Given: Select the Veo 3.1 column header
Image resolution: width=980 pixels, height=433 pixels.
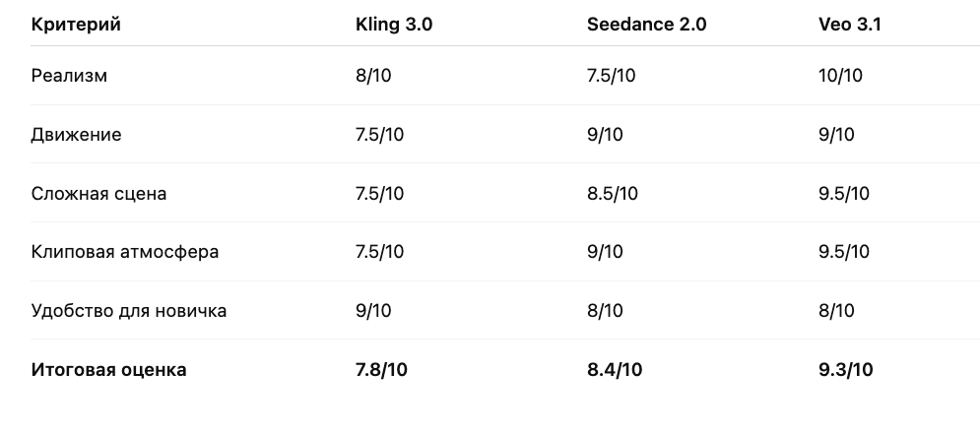Looking at the screenshot, I should [x=849, y=25].
